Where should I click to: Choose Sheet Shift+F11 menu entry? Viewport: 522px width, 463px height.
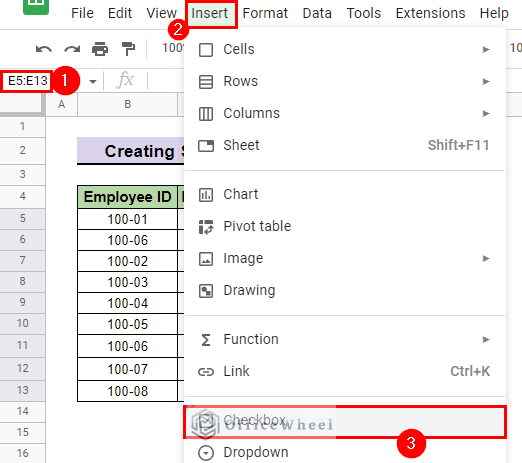(x=345, y=145)
